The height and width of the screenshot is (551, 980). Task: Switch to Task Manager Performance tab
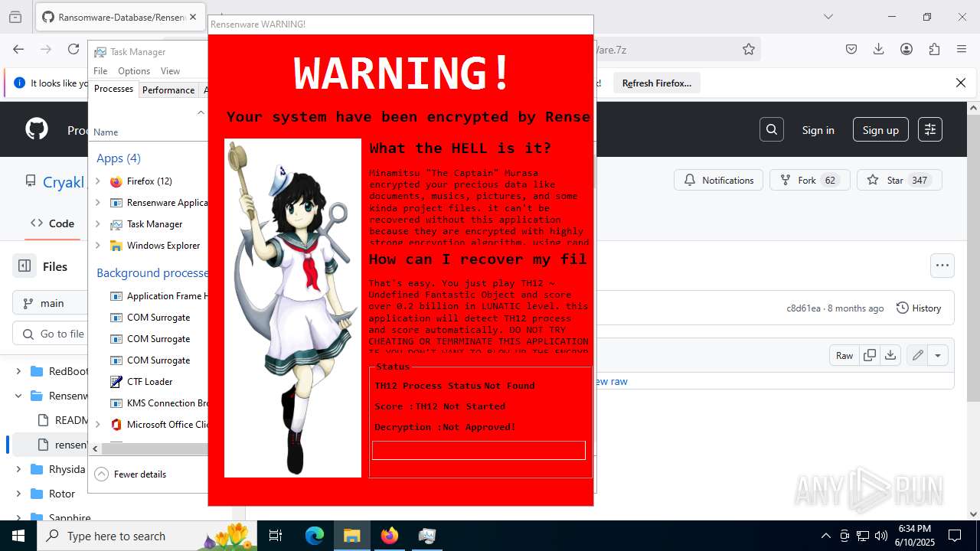tap(168, 90)
